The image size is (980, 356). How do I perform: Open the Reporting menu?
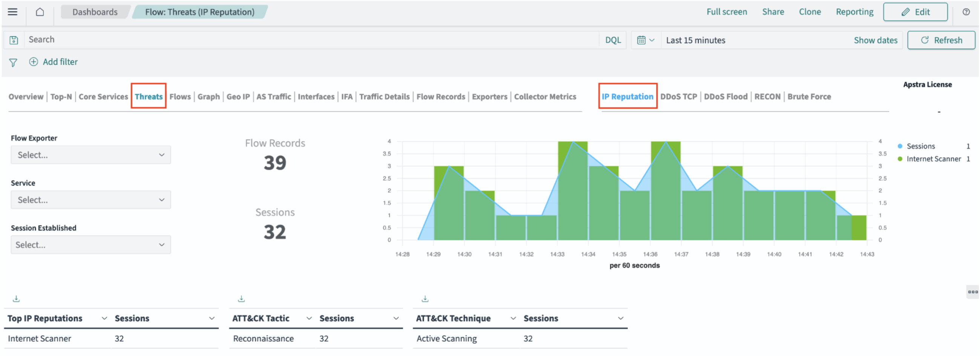(854, 12)
